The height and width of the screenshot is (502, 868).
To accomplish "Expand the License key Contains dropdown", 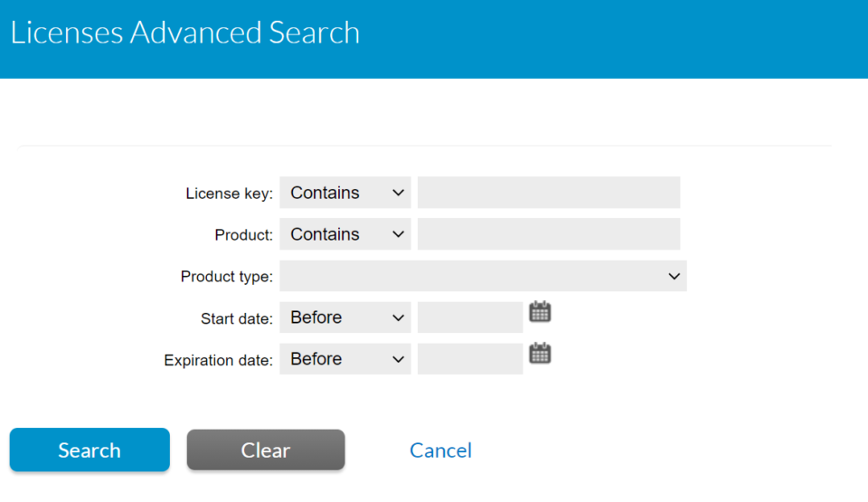I will pyautogui.click(x=345, y=193).
